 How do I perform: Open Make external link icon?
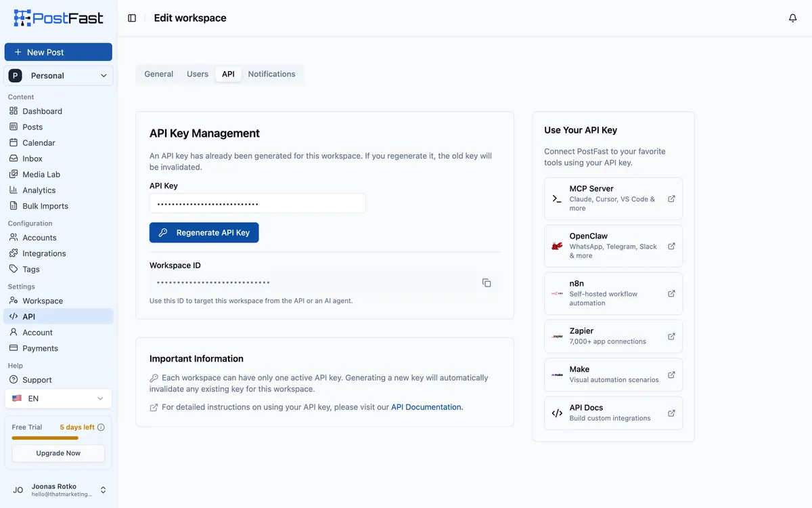point(671,375)
